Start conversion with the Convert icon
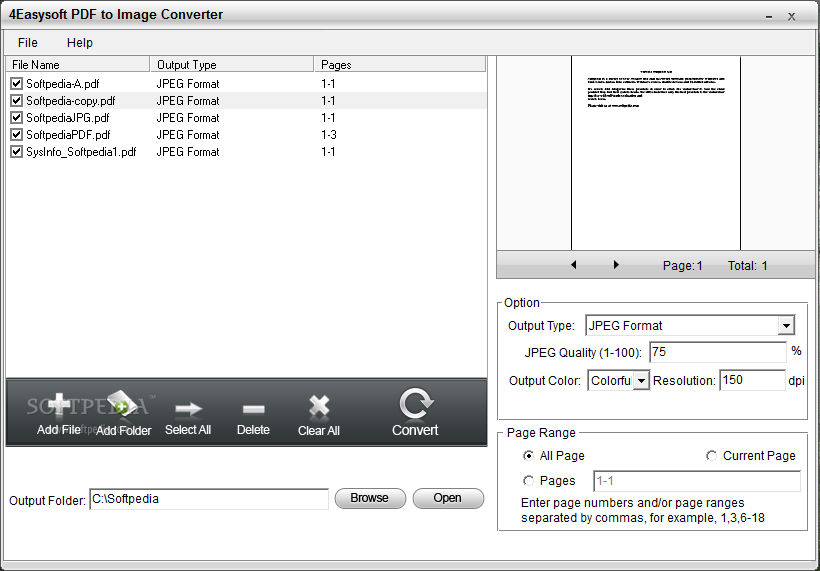This screenshot has width=820, height=571. tap(416, 404)
